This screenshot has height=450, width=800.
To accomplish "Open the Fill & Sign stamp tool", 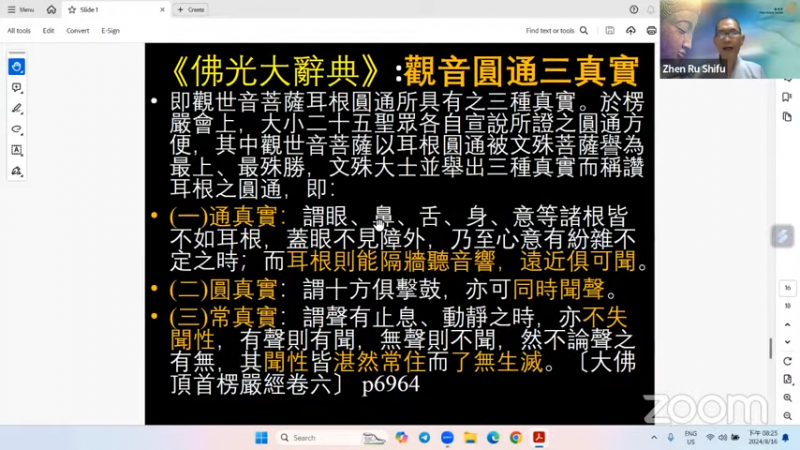I will [17, 171].
